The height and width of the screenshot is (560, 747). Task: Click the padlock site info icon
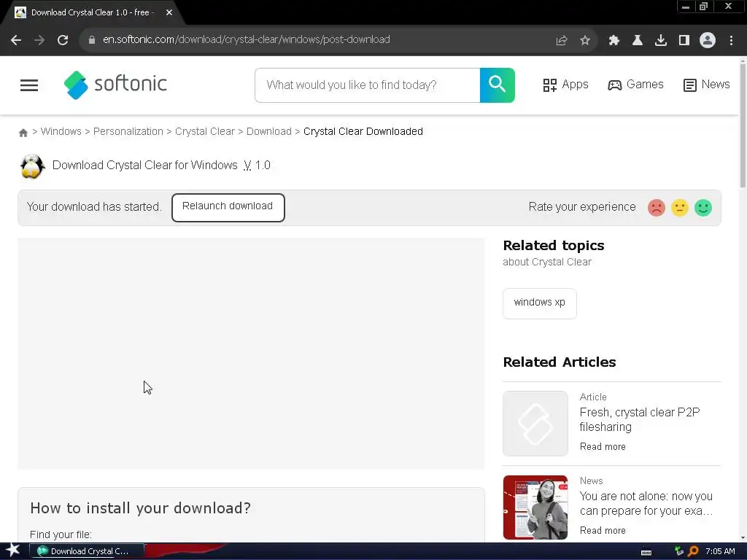(91, 41)
